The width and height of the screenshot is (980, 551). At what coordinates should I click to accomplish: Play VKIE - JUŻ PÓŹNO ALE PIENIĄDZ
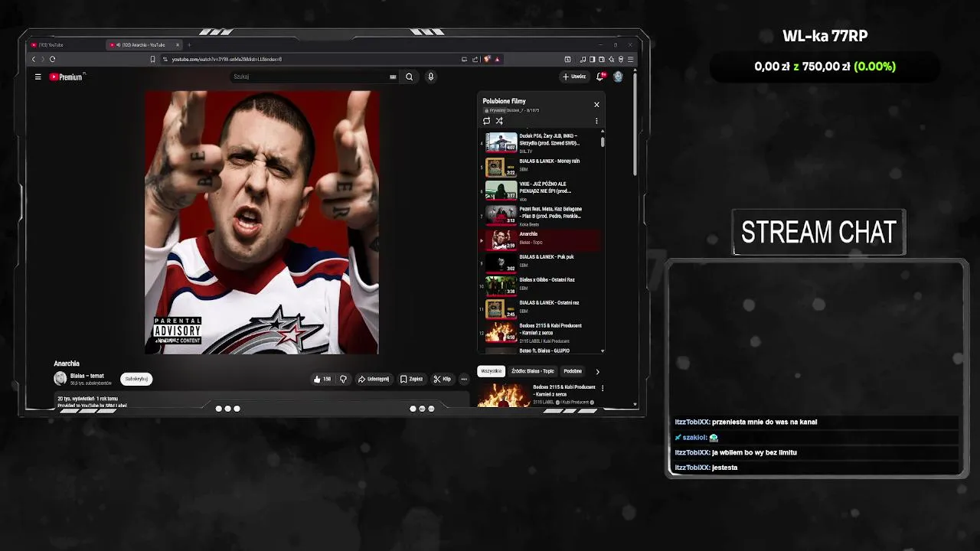(x=540, y=189)
